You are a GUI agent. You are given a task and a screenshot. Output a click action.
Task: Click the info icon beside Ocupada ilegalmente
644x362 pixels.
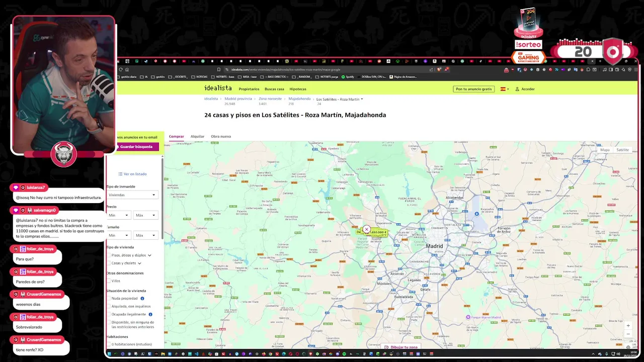(150, 314)
